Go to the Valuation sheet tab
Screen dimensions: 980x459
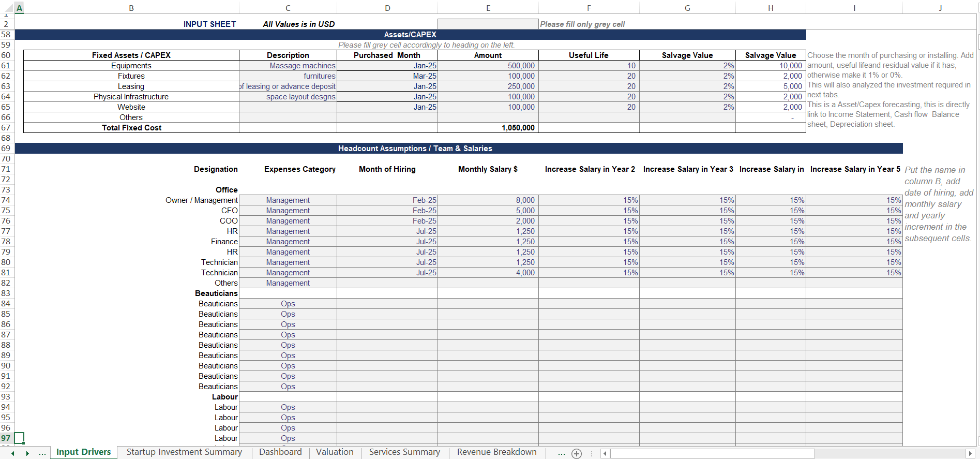[335, 452]
